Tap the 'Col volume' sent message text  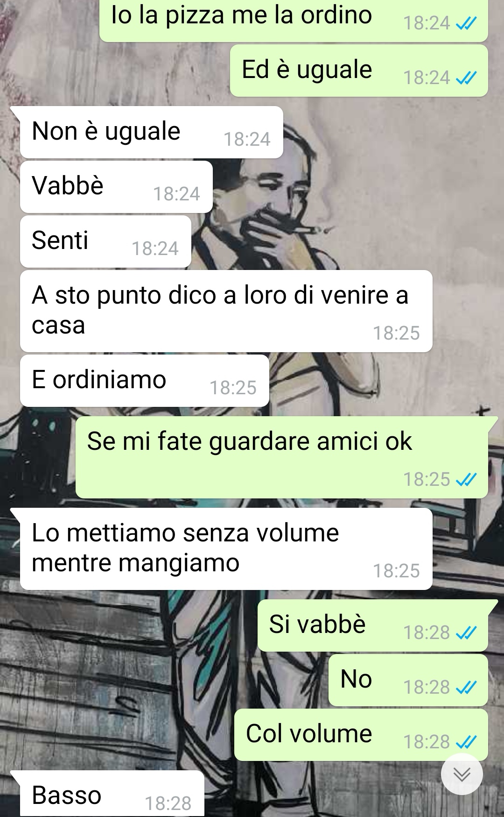click(309, 733)
